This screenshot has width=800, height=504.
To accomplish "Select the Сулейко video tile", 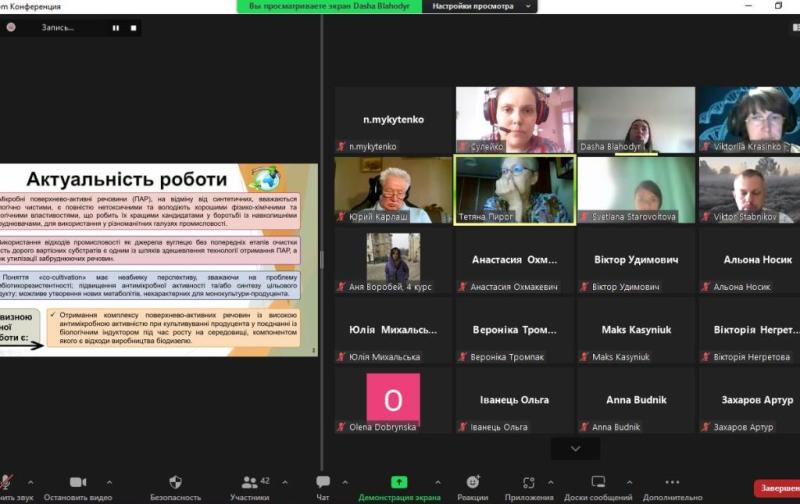I will click(x=515, y=120).
